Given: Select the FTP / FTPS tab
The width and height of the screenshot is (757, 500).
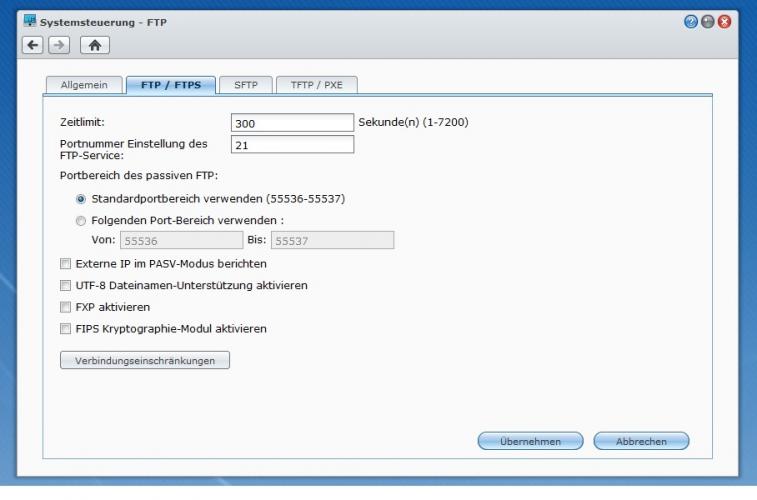Looking at the screenshot, I should point(169,85).
